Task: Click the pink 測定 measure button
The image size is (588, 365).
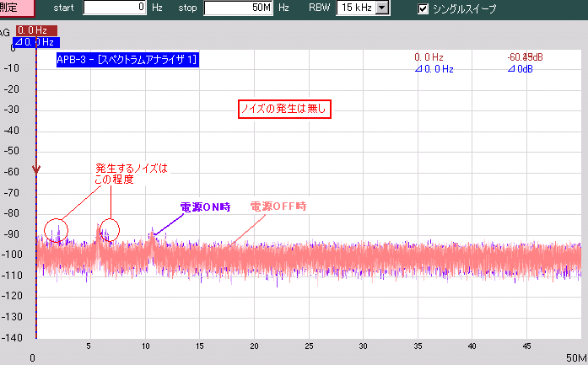Action: click(17, 8)
